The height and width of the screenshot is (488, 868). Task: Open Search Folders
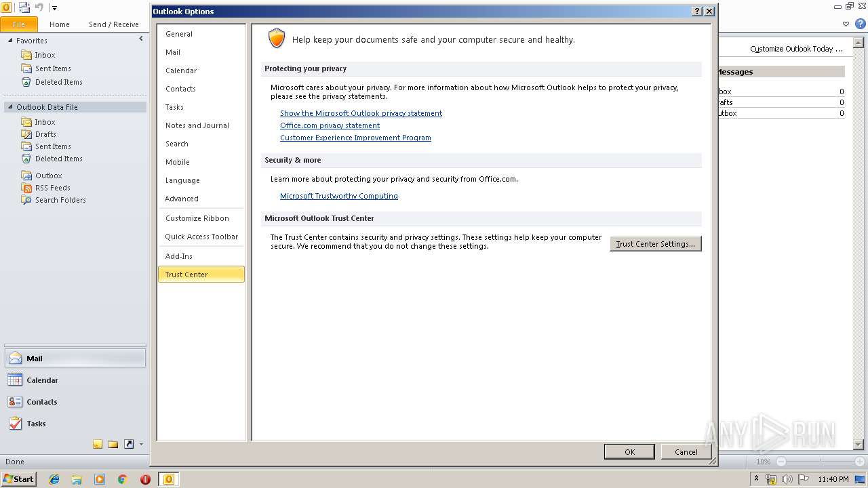click(x=60, y=200)
